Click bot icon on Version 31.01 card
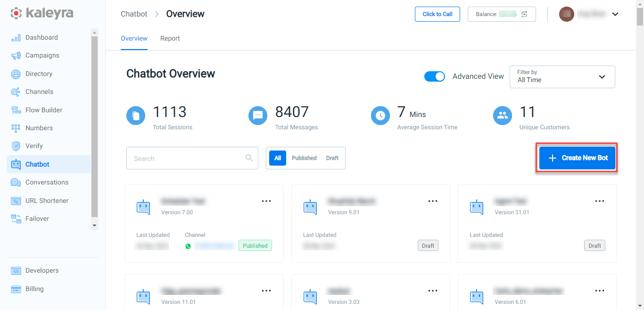The width and height of the screenshot is (644, 310). click(477, 207)
